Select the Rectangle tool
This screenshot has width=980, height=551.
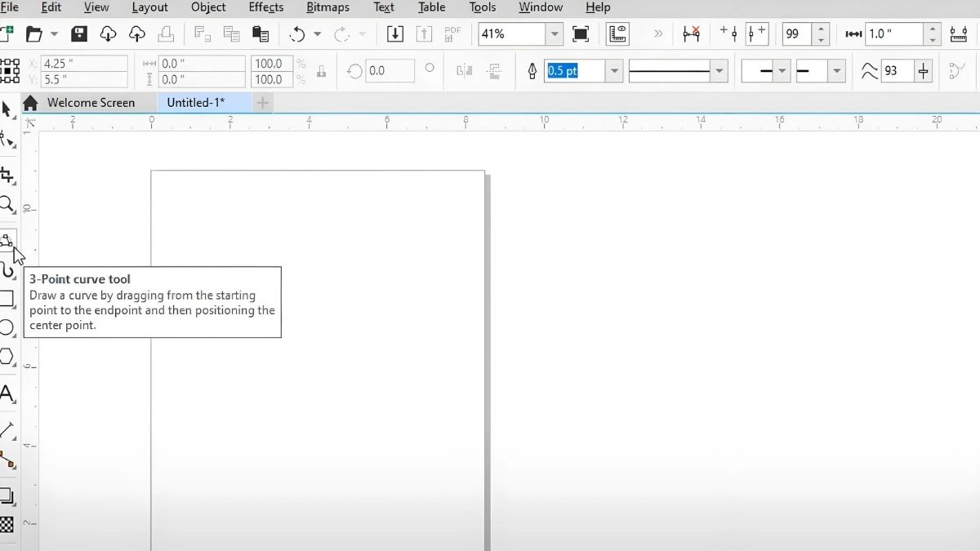pos(7,299)
